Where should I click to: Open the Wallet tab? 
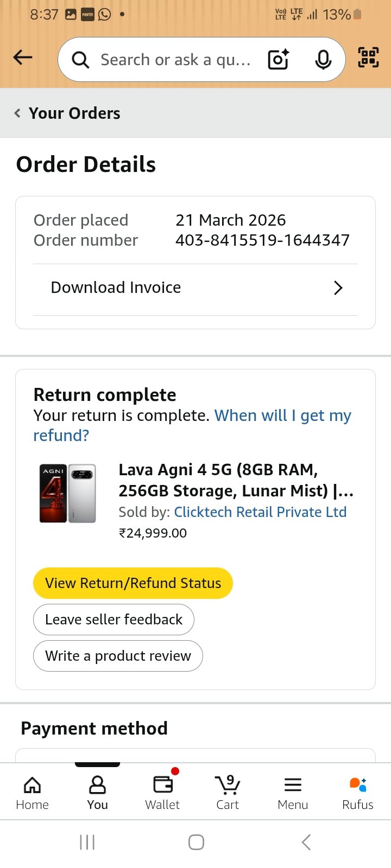tap(162, 792)
